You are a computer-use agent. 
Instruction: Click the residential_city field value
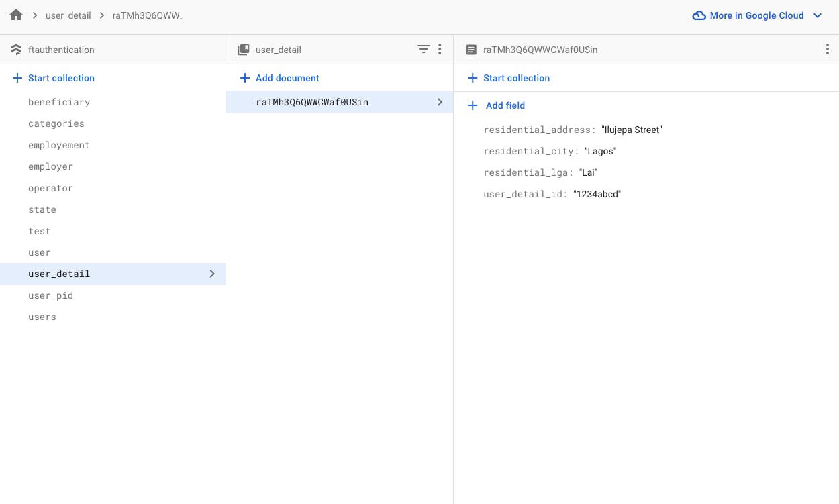600,151
